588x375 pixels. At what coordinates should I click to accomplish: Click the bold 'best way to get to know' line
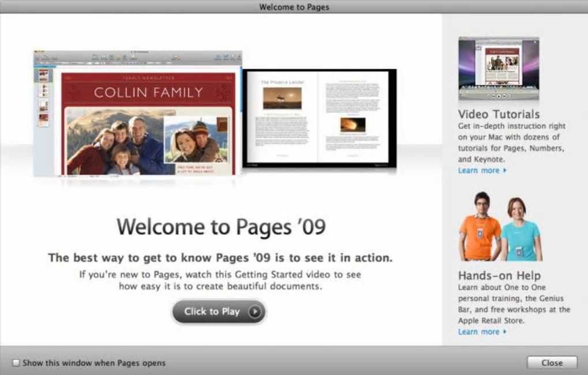click(220, 258)
